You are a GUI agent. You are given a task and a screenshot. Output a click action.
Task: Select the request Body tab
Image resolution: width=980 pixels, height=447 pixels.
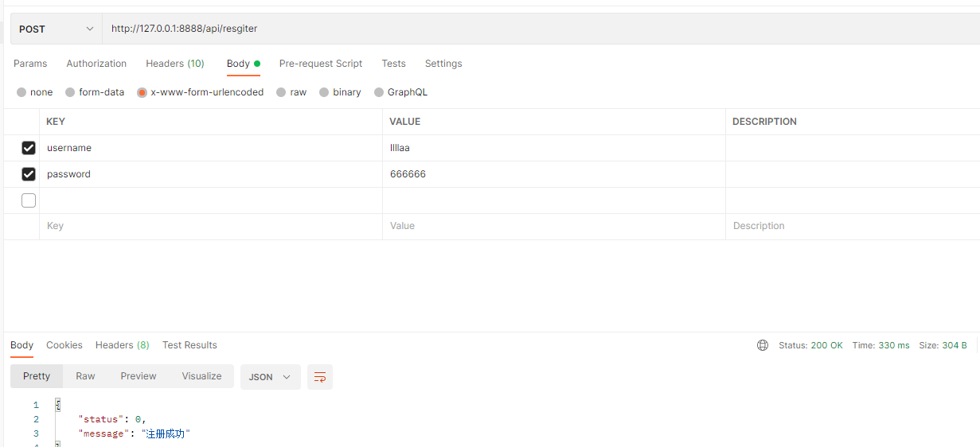point(243,64)
